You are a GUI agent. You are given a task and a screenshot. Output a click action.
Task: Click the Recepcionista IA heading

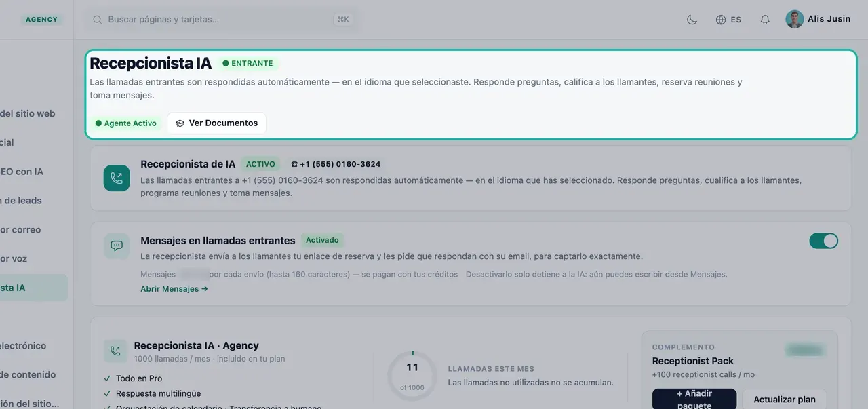click(x=151, y=63)
